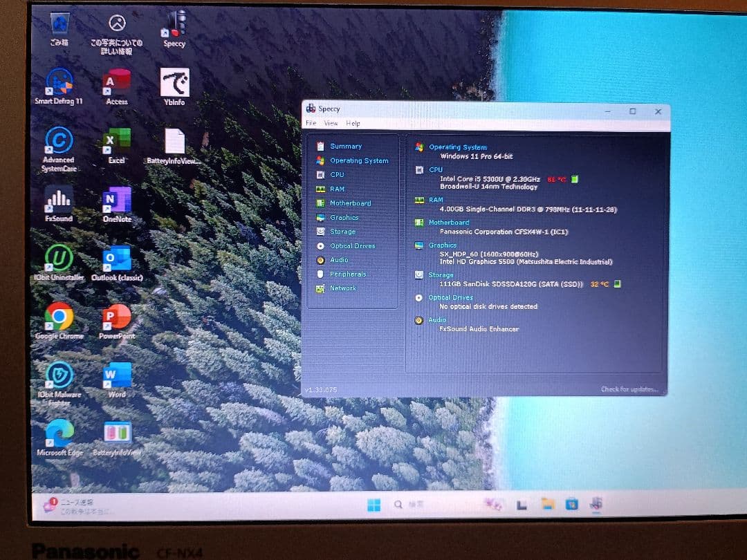Image resolution: width=747 pixels, height=560 pixels.
Task: Click the Storage heading link in the summary
Action: point(441,275)
